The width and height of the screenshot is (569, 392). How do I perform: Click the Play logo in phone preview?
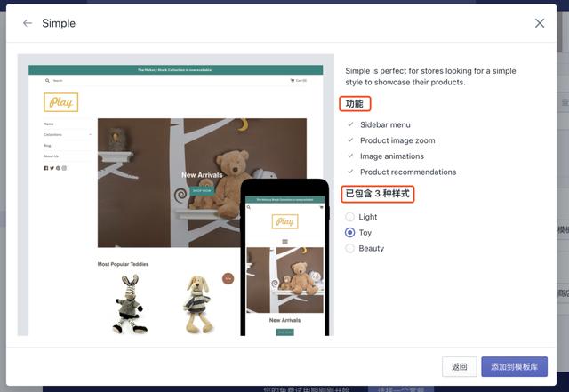[x=284, y=221]
